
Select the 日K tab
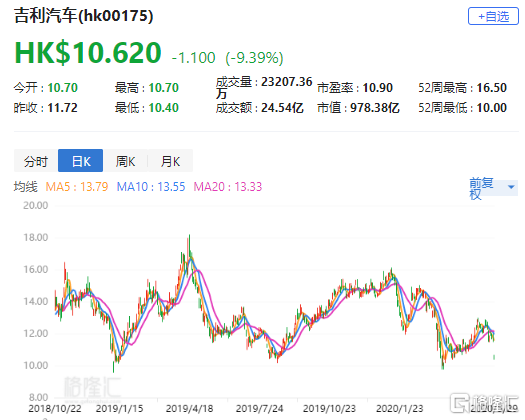click(80, 161)
